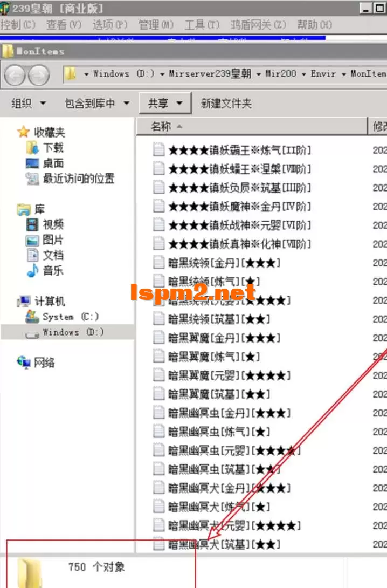
Task: Open the 工具(T) menu
Action: point(202,25)
